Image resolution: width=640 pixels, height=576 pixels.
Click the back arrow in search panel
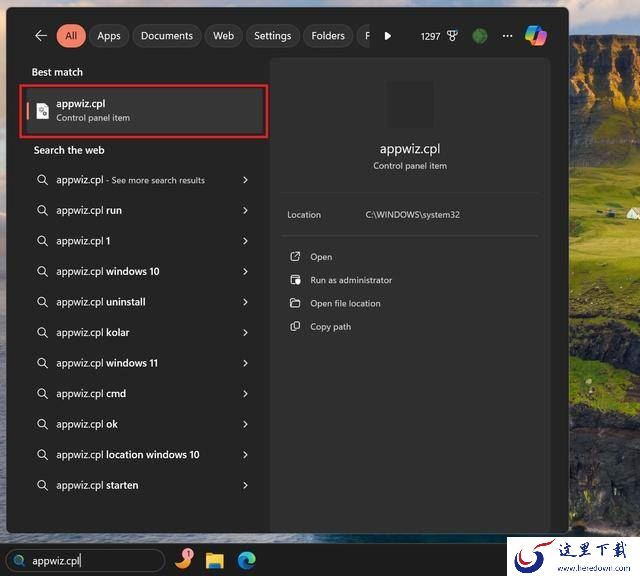pos(41,36)
